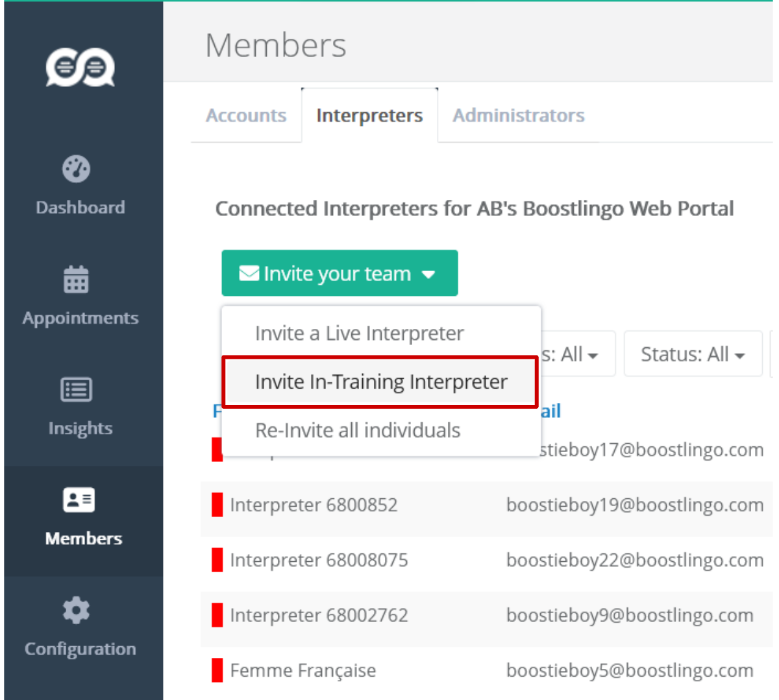Click the Connected Interpreters heading text
The height and width of the screenshot is (700, 779).
point(475,209)
